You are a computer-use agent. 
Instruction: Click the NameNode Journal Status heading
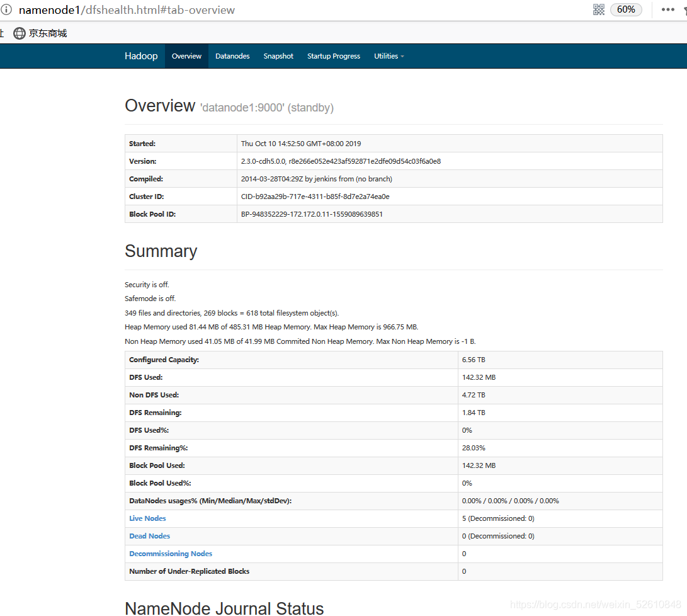[x=224, y=608]
